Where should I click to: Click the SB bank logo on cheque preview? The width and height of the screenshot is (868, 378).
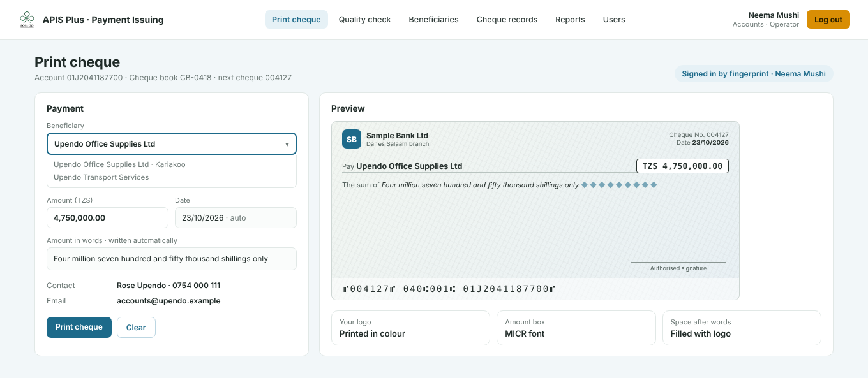(x=352, y=139)
